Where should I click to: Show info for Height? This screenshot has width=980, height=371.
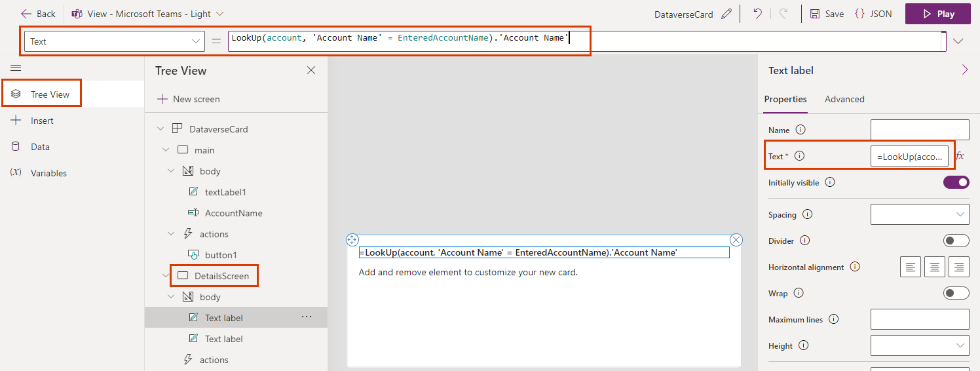click(x=803, y=345)
